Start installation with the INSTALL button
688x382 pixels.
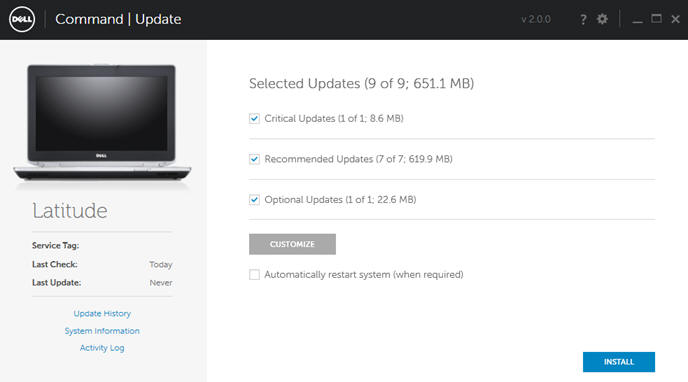point(619,362)
